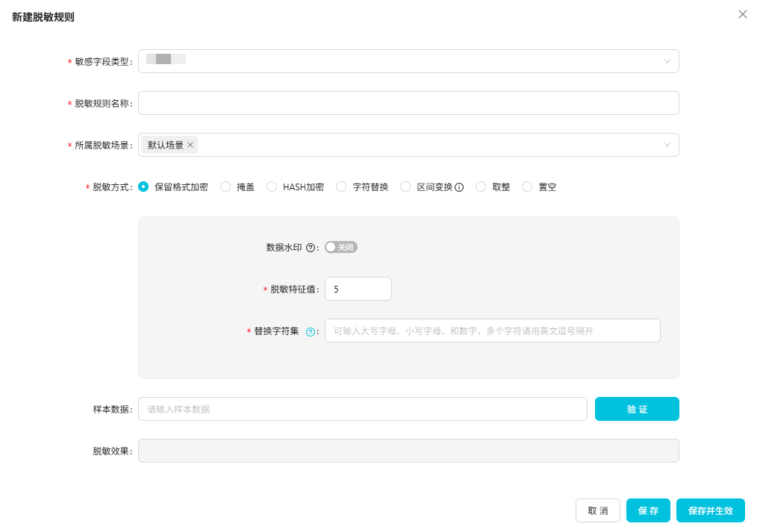Click the 验证 button
This screenshot has width=757, height=532.
637,409
